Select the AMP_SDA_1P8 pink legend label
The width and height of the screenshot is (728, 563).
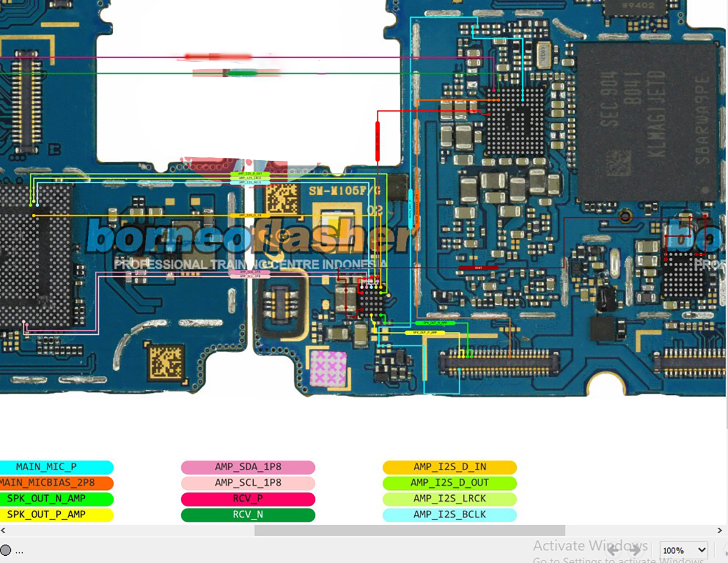[x=248, y=467]
